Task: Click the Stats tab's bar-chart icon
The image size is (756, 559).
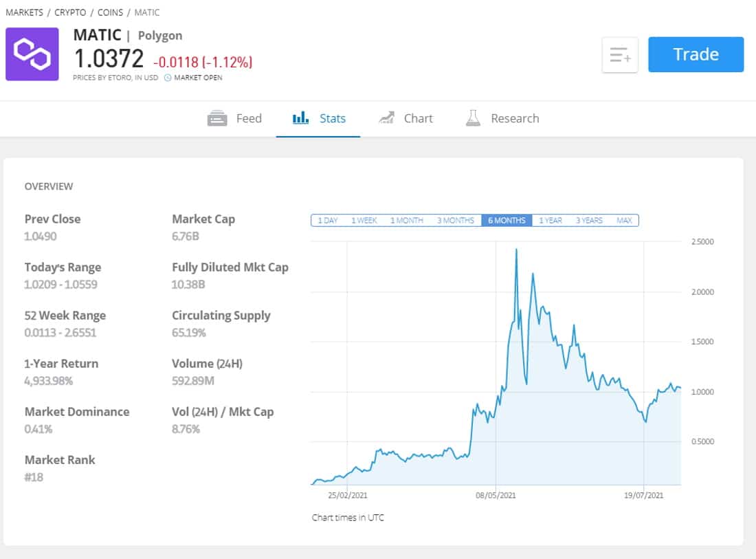Action: coord(300,118)
